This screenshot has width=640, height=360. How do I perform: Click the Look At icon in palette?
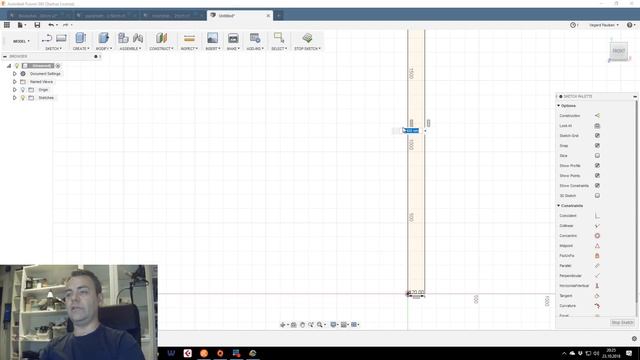click(x=597, y=126)
